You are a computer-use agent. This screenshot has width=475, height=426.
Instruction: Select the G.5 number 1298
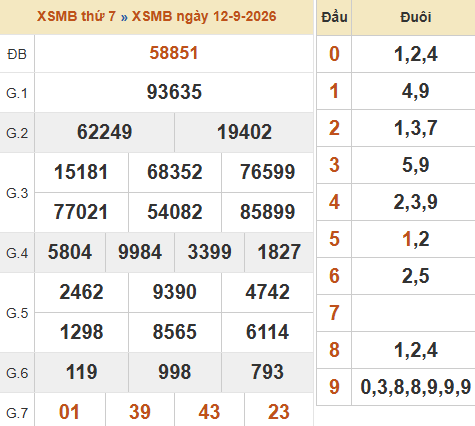click(81, 332)
